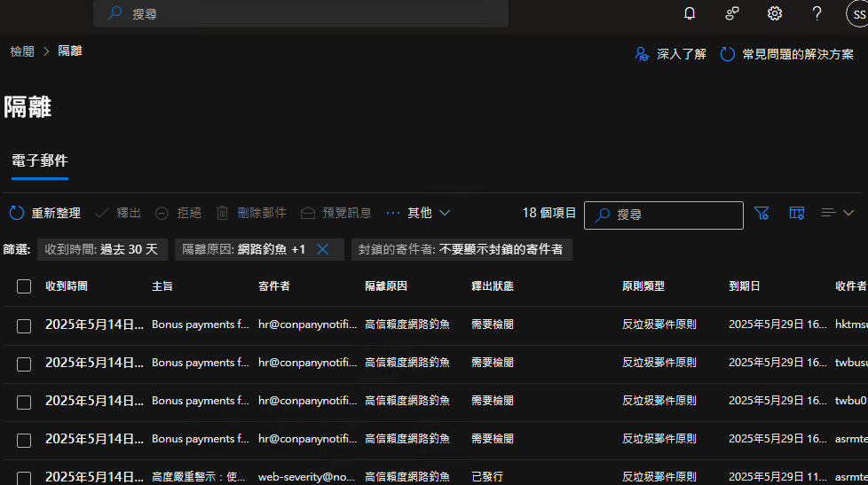
Task: Click the help question mark icon
Action: 817,13
